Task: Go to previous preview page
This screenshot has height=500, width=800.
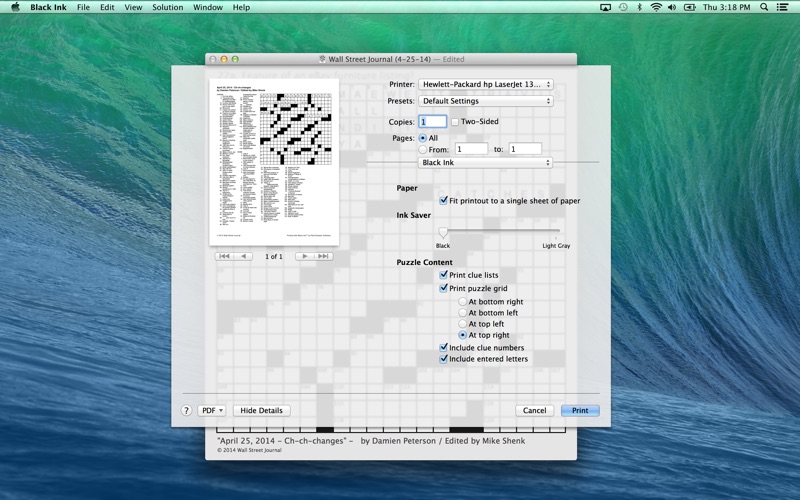Action: click(243, 256)
